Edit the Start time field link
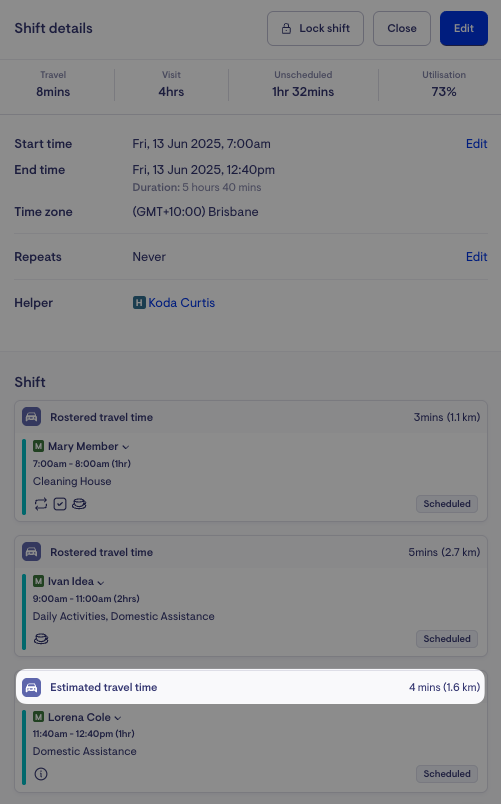501x804 pixels. [x=476, y=144]
